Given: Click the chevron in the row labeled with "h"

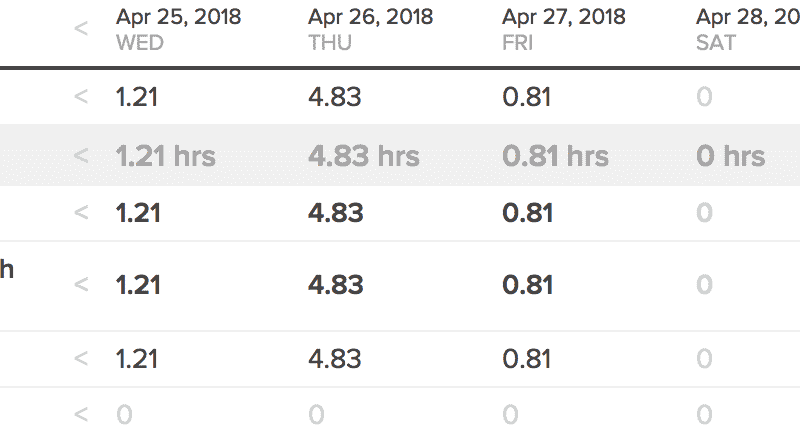Looking at the screenshot, I should (81, 285).
